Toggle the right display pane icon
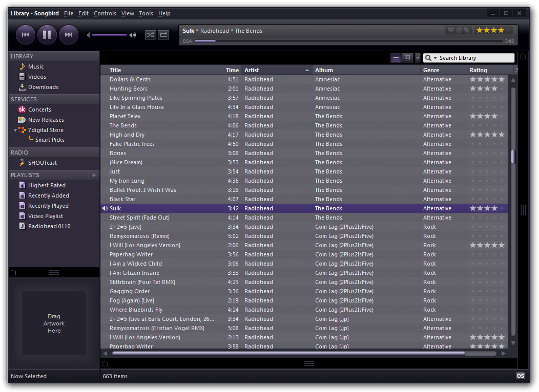539x392 pixels. point(523,57)
